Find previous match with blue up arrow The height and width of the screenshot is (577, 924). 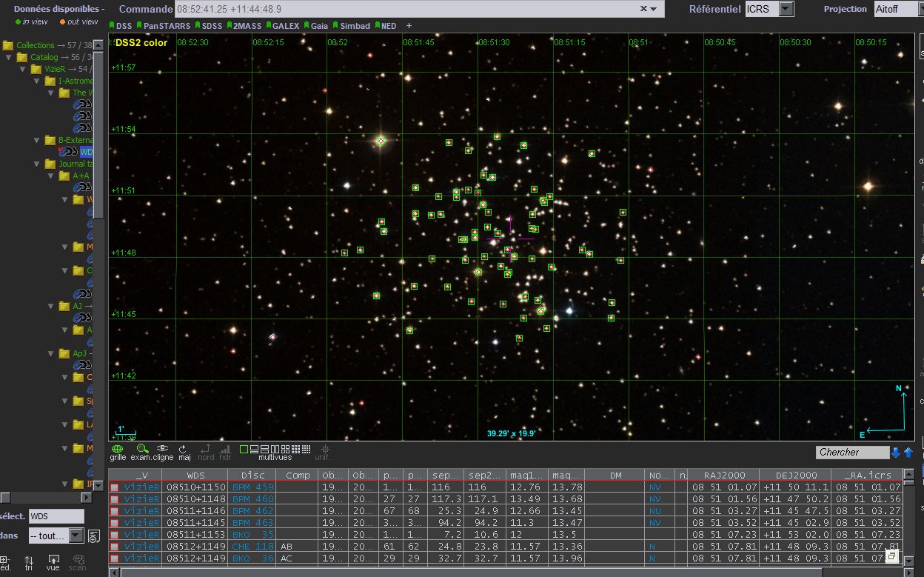[908, 453]
